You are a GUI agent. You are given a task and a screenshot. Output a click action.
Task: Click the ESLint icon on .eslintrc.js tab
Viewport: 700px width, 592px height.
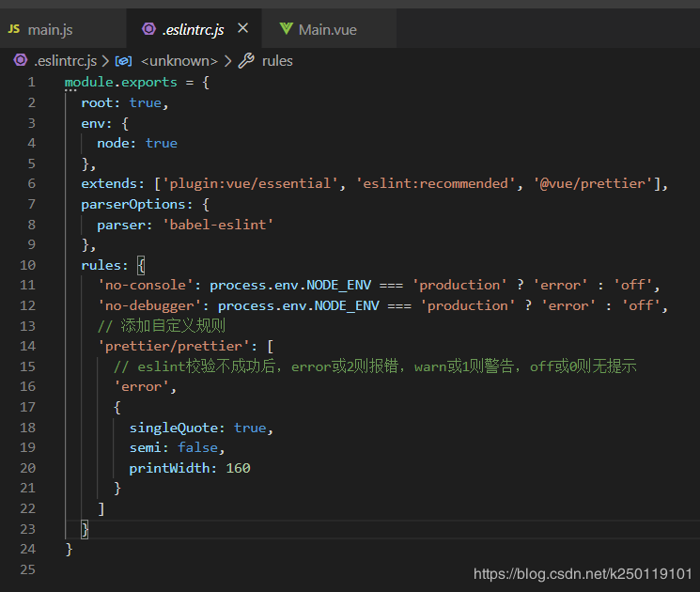click(x=148, y=29)
